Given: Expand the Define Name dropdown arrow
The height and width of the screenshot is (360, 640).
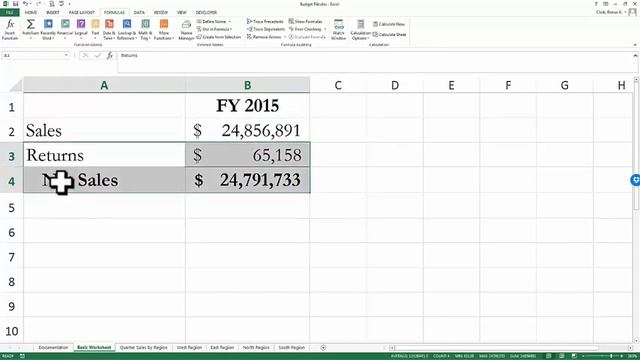Looking at the screenshot, I should (230, 22).
